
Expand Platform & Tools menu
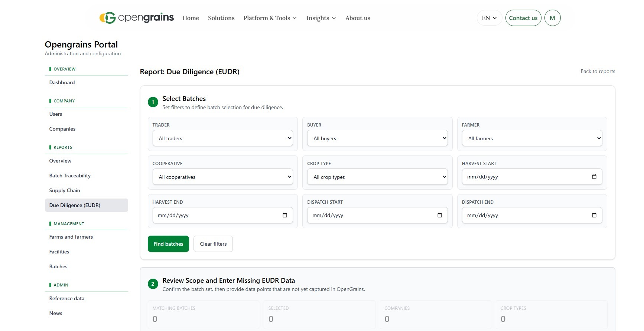[270, 18]
